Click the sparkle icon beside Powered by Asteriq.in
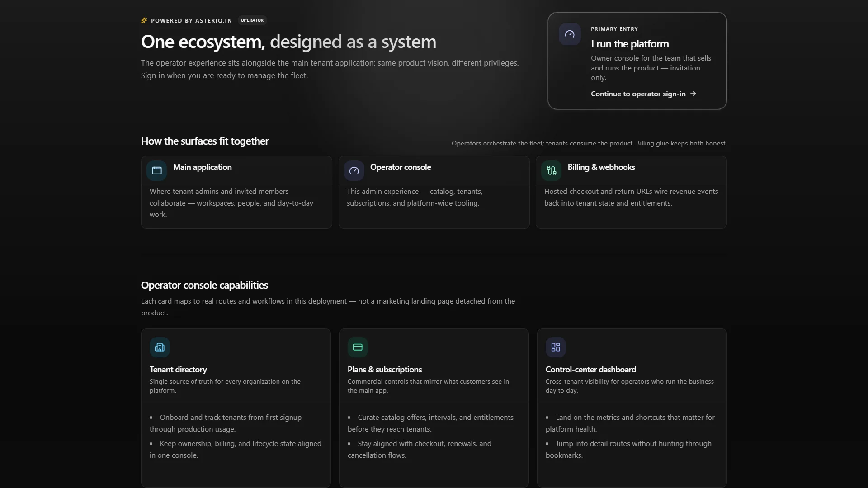The image size is (868, 488). (144, 20)
